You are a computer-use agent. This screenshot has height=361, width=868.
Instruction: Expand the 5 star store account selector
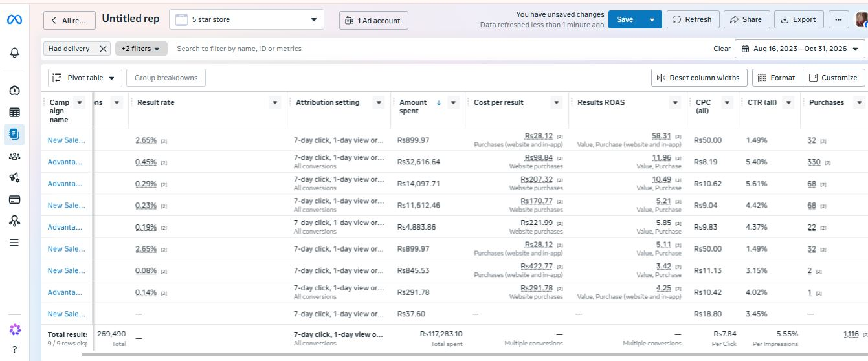click(x=246, y=19)
